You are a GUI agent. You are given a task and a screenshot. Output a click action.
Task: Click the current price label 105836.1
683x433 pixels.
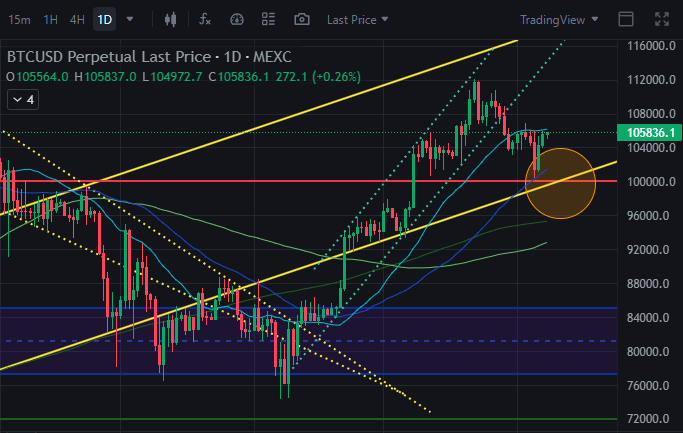tap(650, 132)
